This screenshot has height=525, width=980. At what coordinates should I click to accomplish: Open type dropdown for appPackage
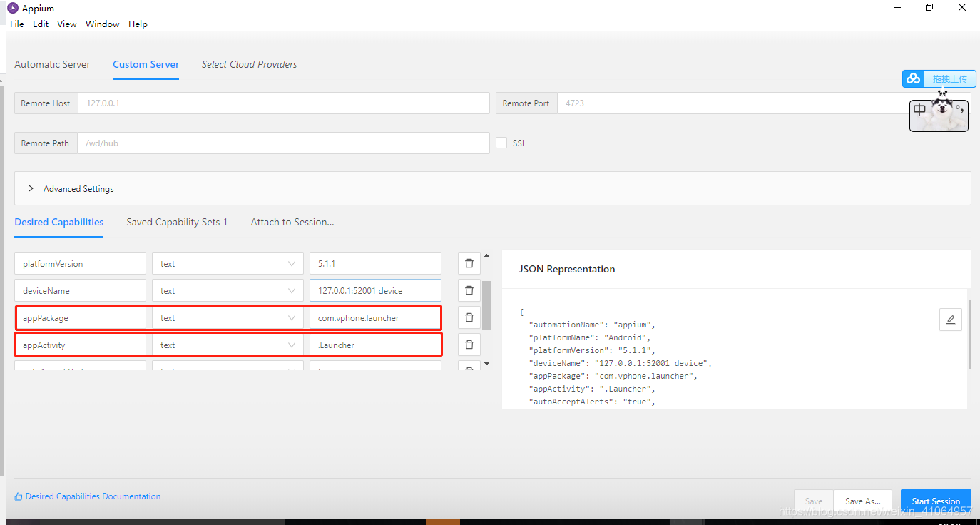click(x=228, y=317)
